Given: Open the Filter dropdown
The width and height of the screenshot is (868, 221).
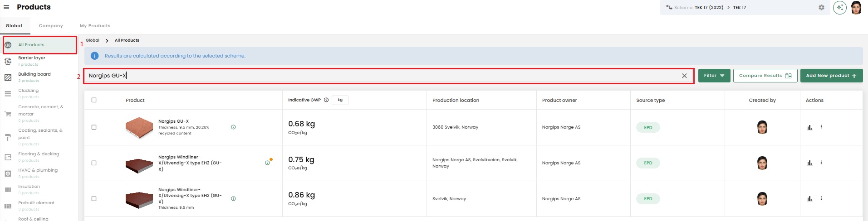Looking at the screenshot, I should tap(714, 76).
